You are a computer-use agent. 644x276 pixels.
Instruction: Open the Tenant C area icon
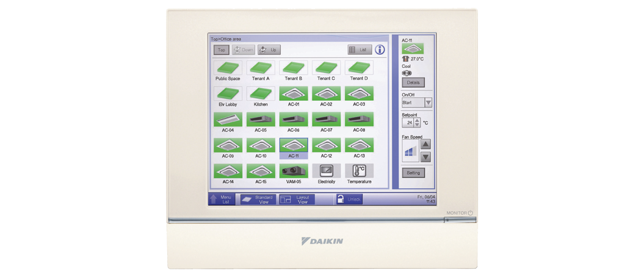[x=327, y=68]
